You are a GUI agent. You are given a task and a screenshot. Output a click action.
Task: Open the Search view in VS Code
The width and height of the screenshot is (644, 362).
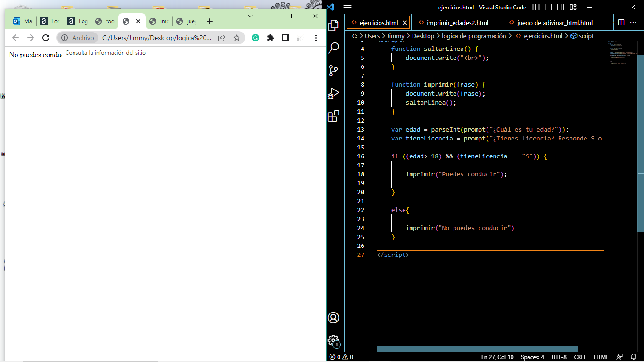tap(333, 48)
